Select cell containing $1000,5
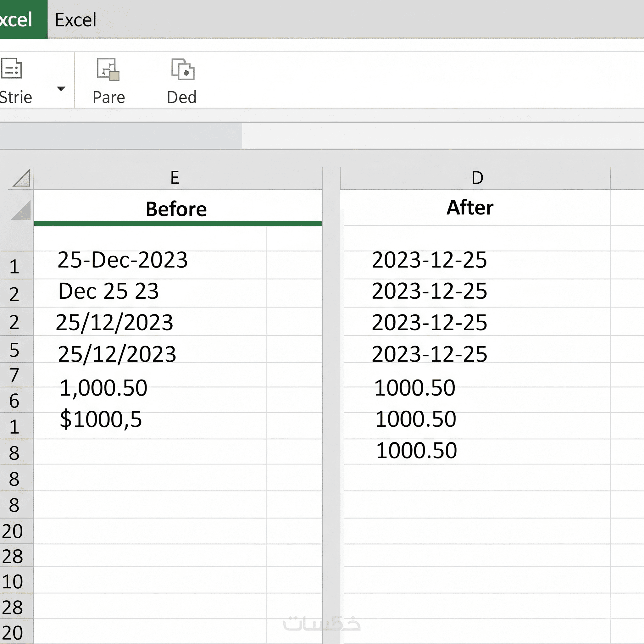The height and width of the screenshot is (644, 644). coord(101,419)
